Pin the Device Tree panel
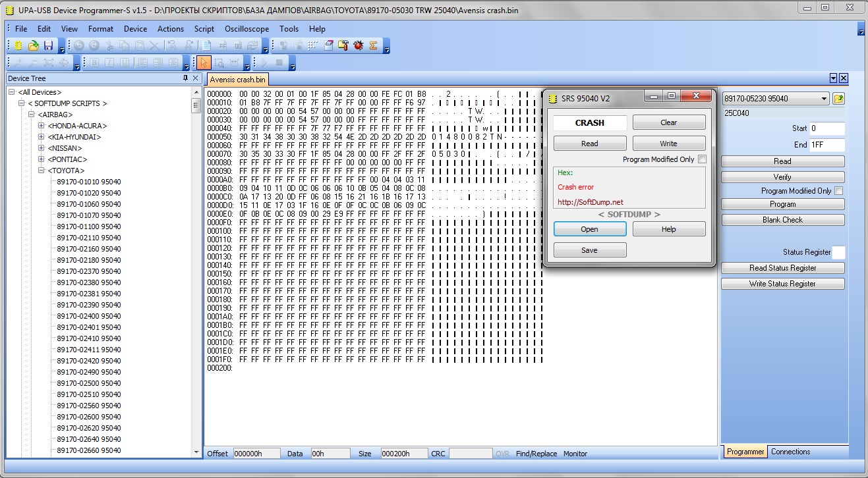This screenshot has width=868, height=478. (185, 78)
